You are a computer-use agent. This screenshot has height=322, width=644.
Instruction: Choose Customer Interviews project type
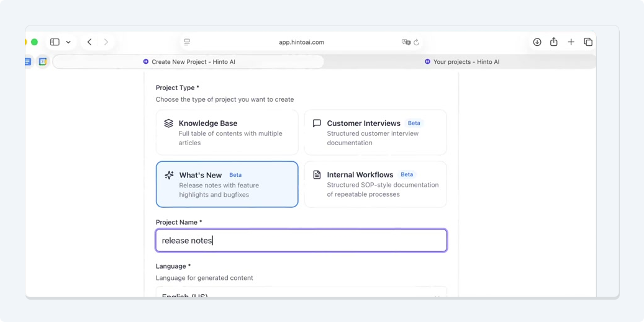(375, 132)
